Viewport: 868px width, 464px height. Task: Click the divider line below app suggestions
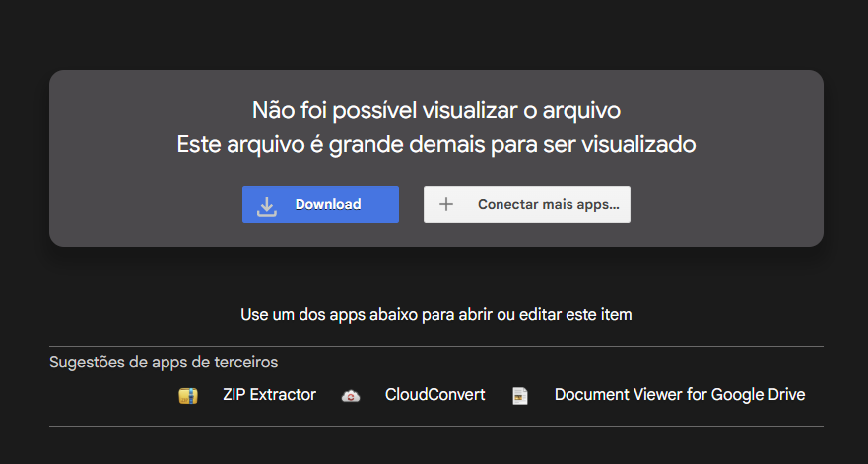pyautogui.click(x=435, y=427)
